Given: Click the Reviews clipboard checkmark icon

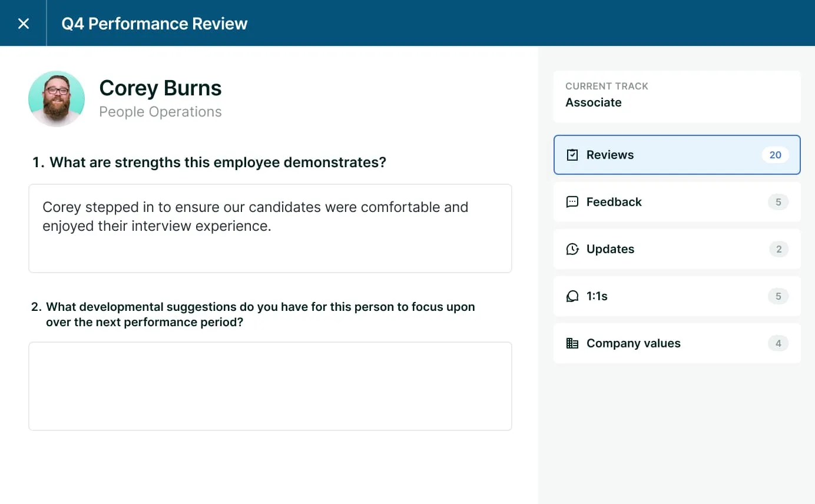Looking at the screenshot, I should tap(572, 155).
